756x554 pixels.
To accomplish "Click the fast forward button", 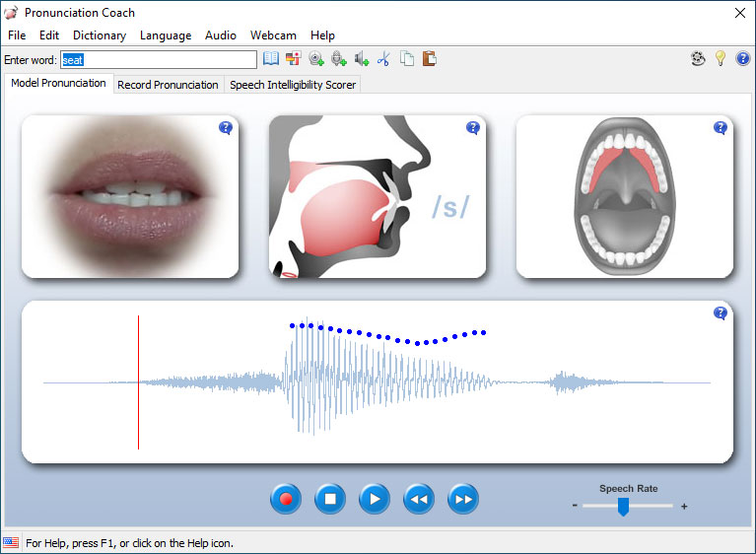I will click(x=463, y=500).
